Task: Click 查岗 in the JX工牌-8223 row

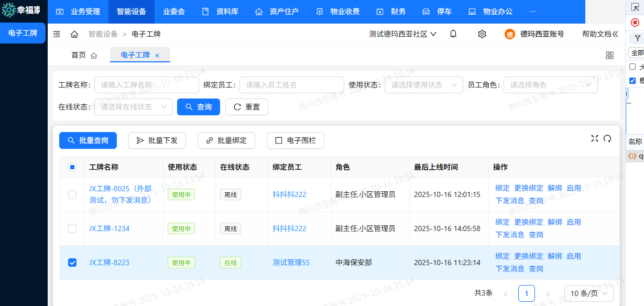Action: coord(536,269)
